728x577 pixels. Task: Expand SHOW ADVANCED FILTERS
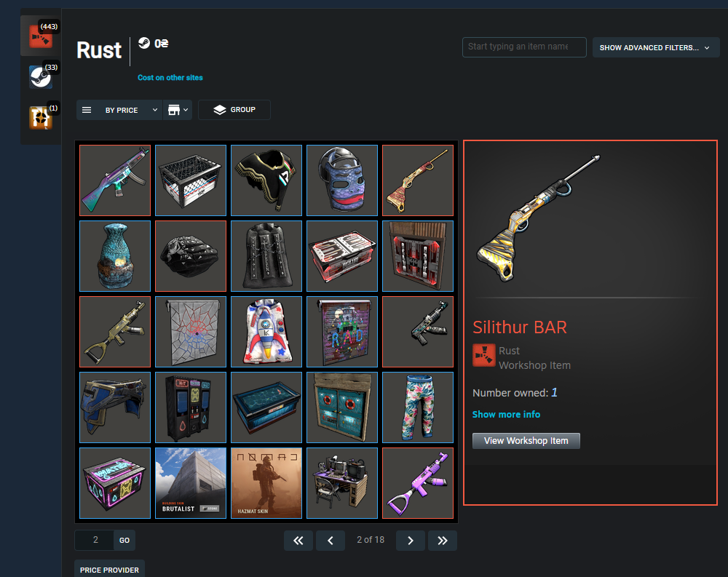pyautogui.click(x=656, y=47)
